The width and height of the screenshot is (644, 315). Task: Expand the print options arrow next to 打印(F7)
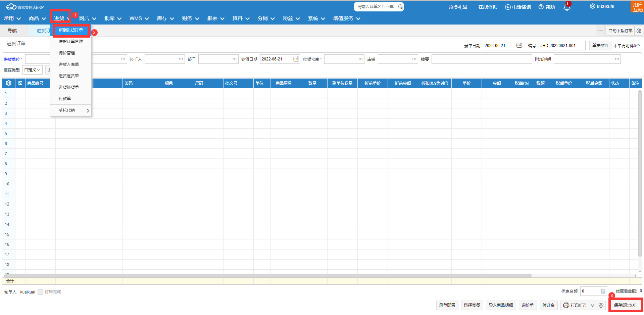pos(593,305)
